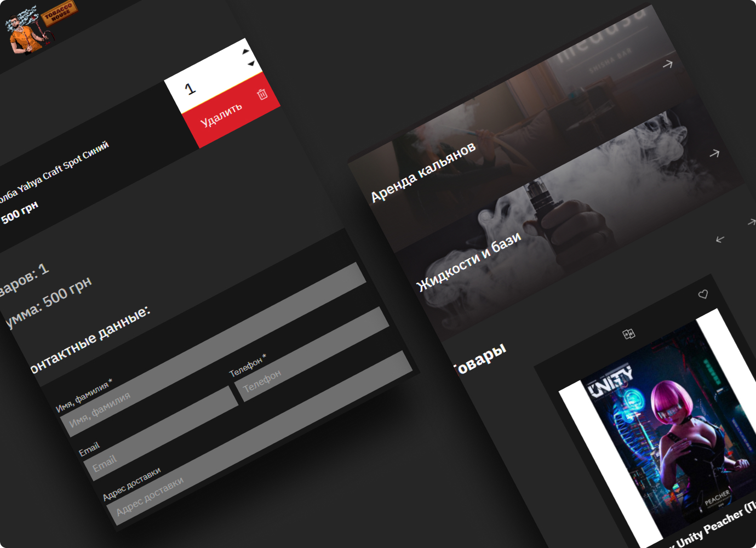The height and width of the screenshot is (548, 756).
Task: Decrease the cart quantity with the down arrow
Action: (x=251, y=64)
